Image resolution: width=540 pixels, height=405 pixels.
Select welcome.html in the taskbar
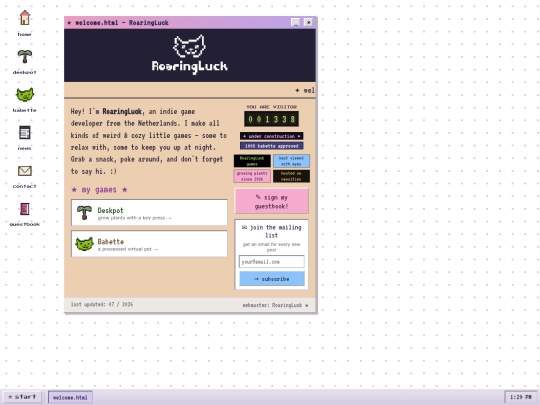coord(70,397)
